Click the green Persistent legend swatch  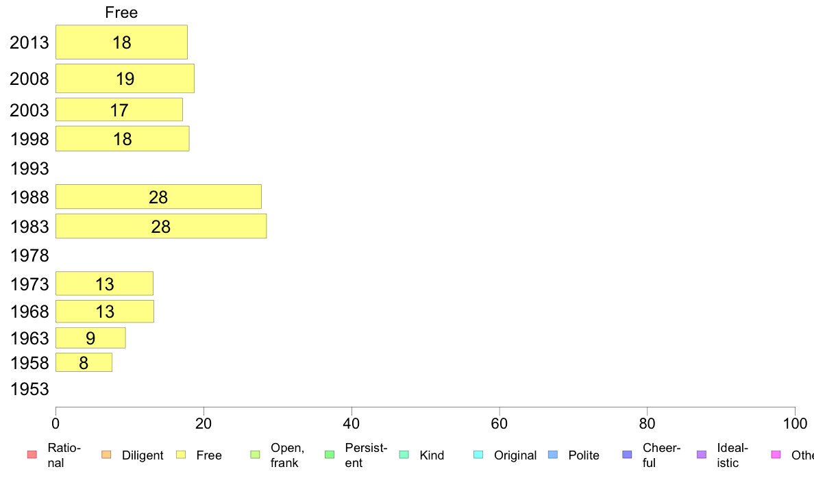[x=330, y=455]
